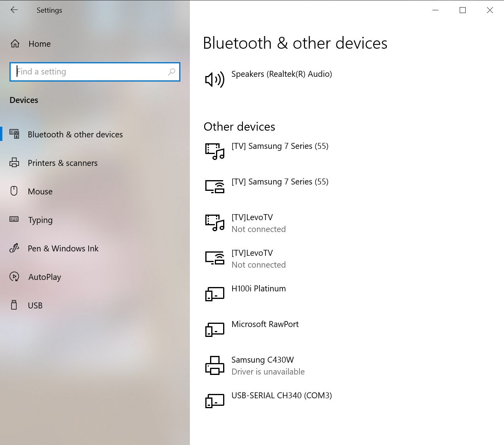Click the back arrow in Settings
504x445 pixels.
point(14,10)
